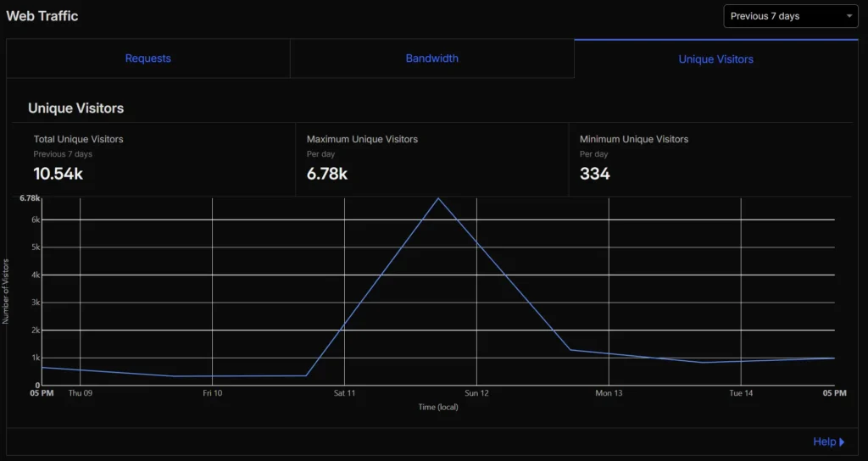Viewport: 868px width, 461px height.
Task: Click the arrow icon next to Help
Action: click(x=842, y=442)
